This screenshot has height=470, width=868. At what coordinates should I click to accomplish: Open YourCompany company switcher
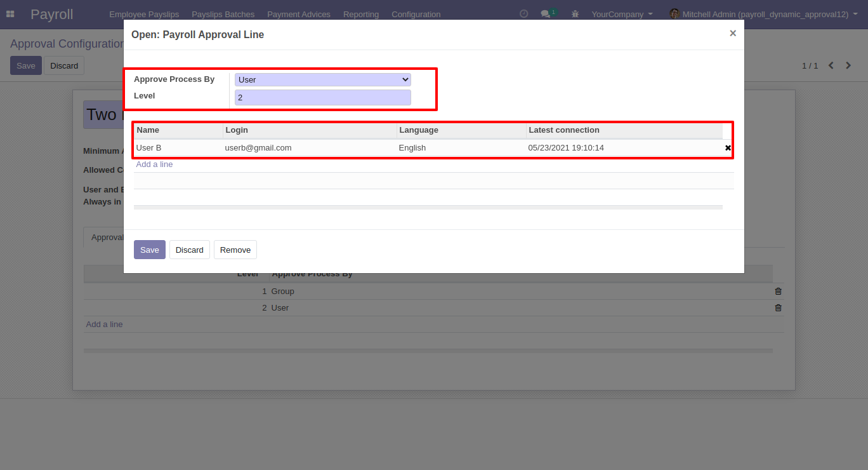point(622,14)
